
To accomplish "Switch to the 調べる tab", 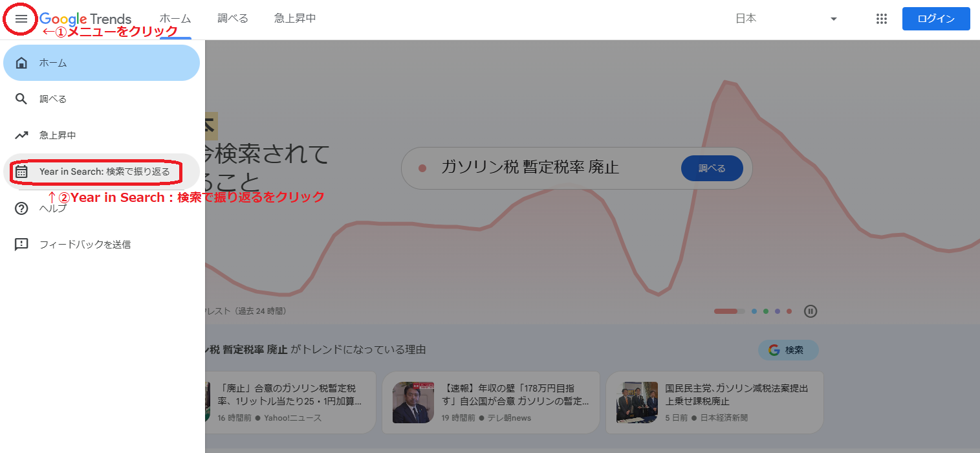I will pos(233,19).
